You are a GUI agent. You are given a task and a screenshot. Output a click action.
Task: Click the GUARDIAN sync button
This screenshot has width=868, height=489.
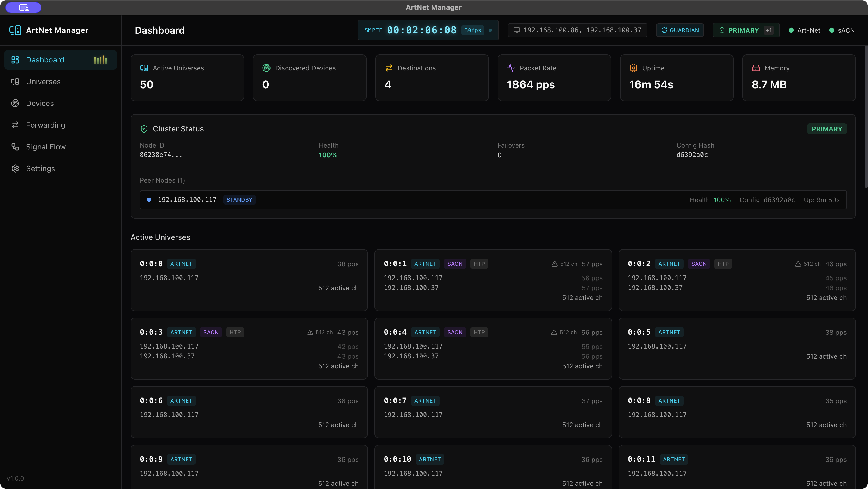point(680,30)
